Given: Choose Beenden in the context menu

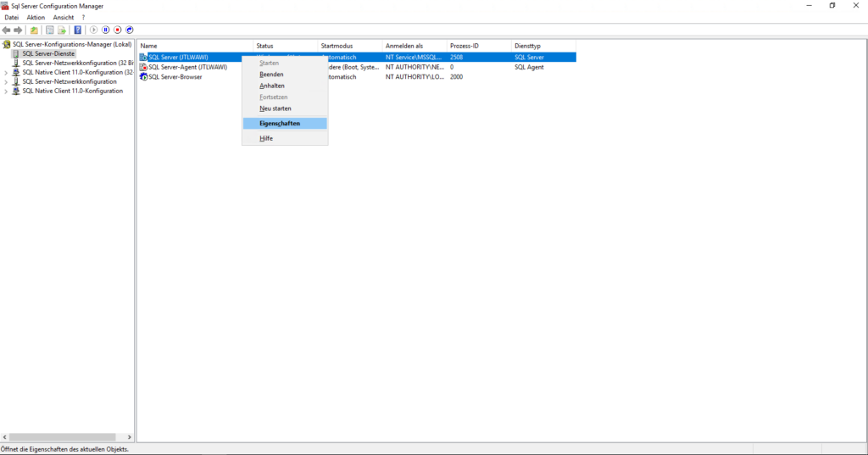Looking at the screenshot, I should 285,75.
